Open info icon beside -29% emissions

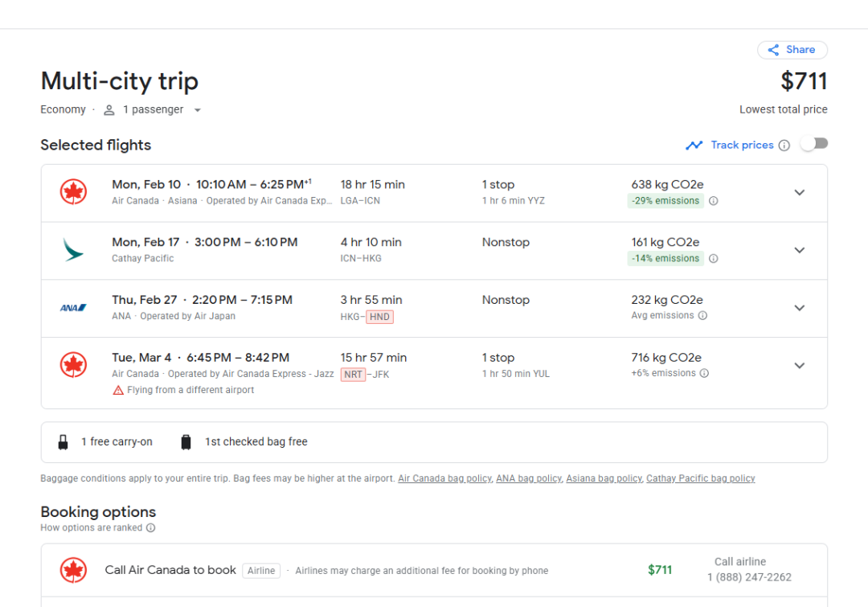pyautogui.click(x=714, y=201)
